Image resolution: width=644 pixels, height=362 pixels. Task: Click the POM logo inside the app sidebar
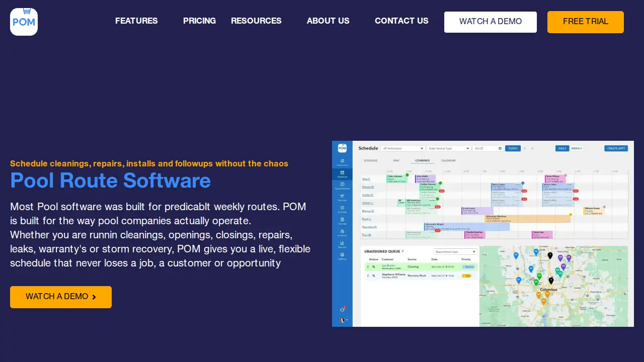(342, 148)
